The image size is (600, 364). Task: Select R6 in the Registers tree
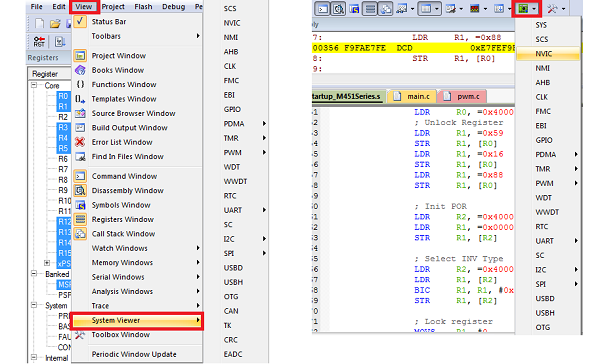pyautogui.click(x=63, y=159)
